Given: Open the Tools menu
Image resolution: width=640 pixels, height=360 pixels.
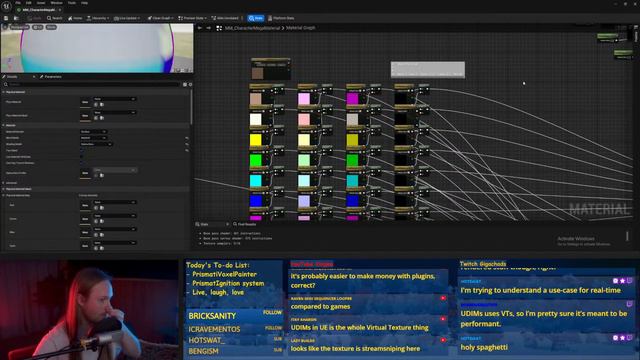Looking at the screenshot, I should (x=72, y=3).
